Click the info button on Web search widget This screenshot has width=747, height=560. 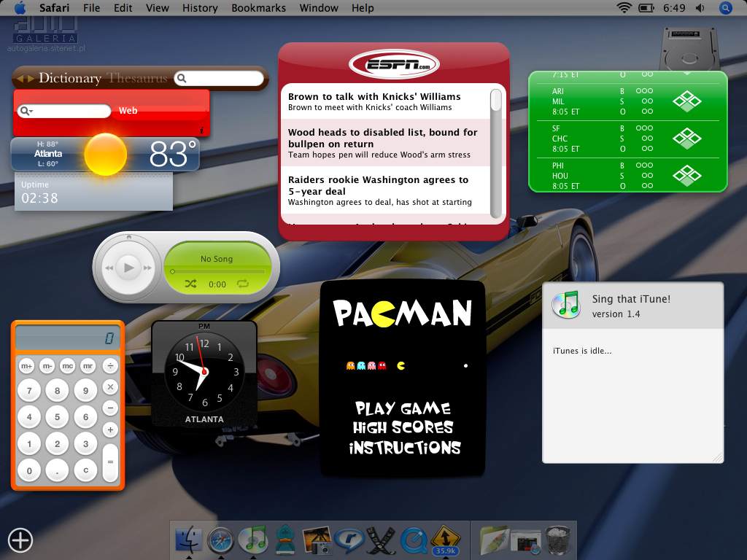coord(201,130)
